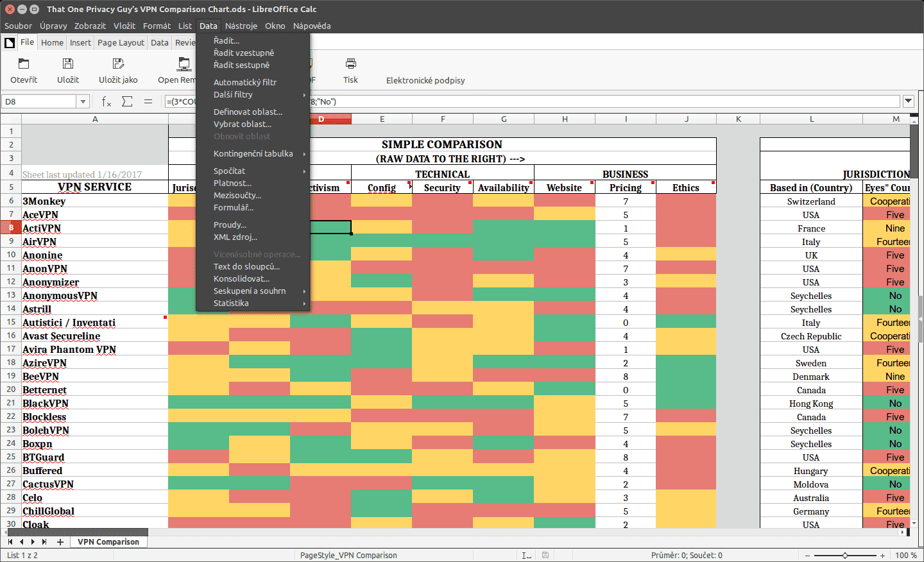The width and height of the screenshot is (924, 562).
Task: Click the Uložit jako (save as) icon
Action: coord(118,64)
